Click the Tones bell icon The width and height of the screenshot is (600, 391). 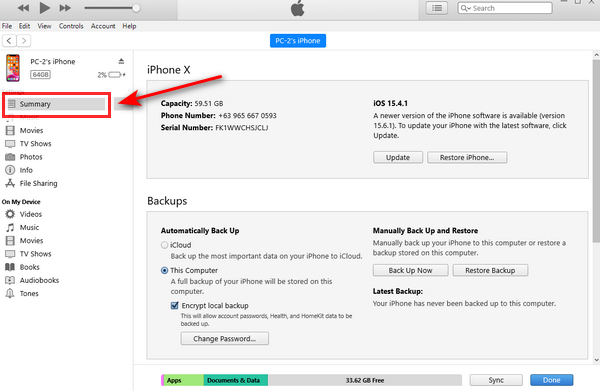click(10, 293)
